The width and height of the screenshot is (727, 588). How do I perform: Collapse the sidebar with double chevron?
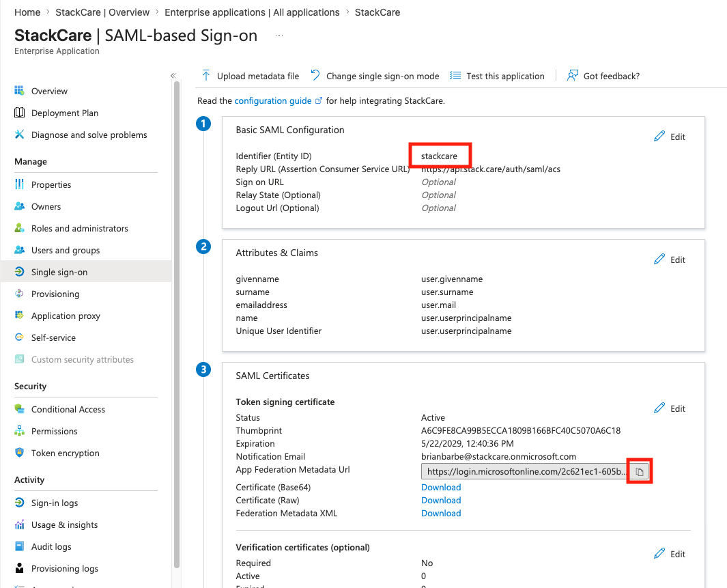[173, 76]
